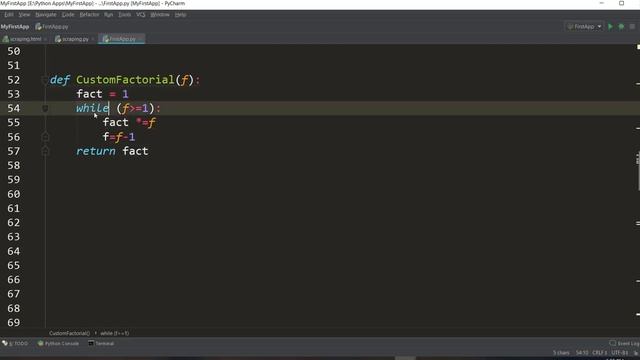Click line number 55 in gutter
640x360 pixels.
point(13,123)
